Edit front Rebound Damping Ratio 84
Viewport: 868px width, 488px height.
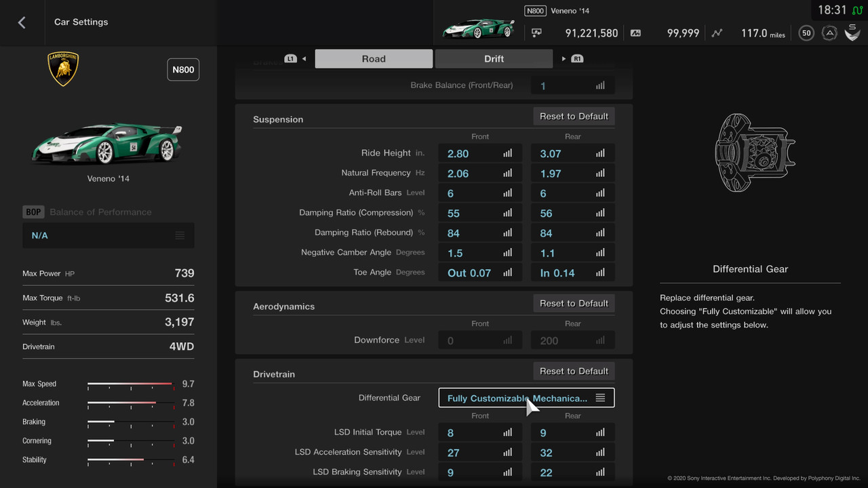tap(480, 233)
